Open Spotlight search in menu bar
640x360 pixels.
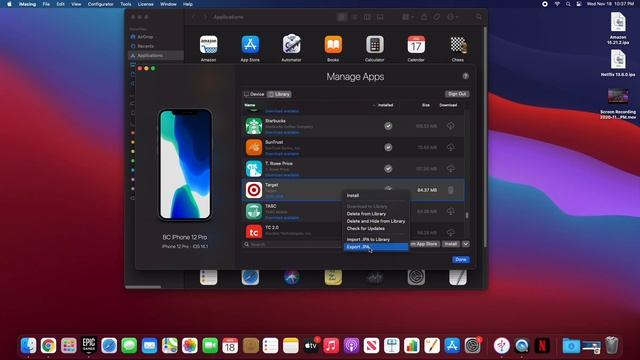568,4
